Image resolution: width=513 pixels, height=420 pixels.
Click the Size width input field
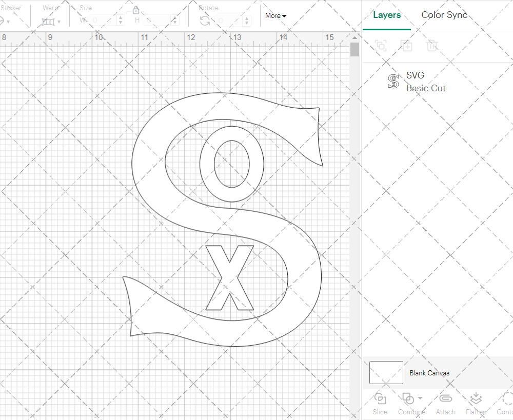coord(103,21)
